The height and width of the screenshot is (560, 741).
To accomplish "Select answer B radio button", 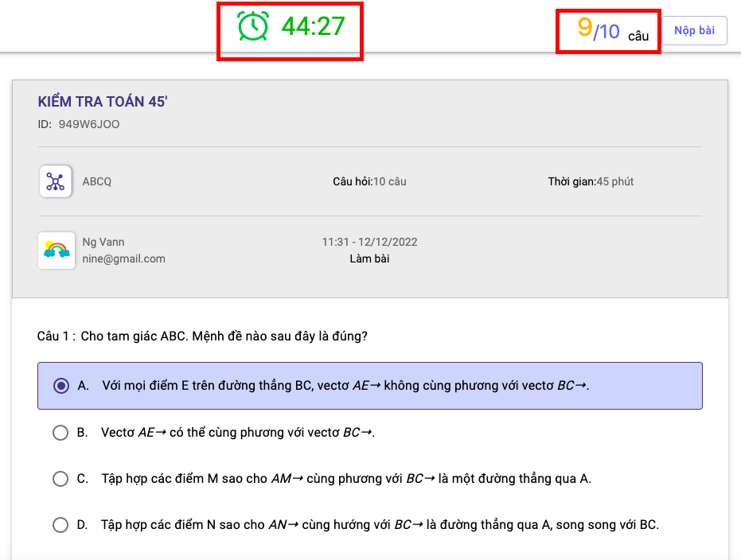I will pyautogui.click(x=60, y=432).
